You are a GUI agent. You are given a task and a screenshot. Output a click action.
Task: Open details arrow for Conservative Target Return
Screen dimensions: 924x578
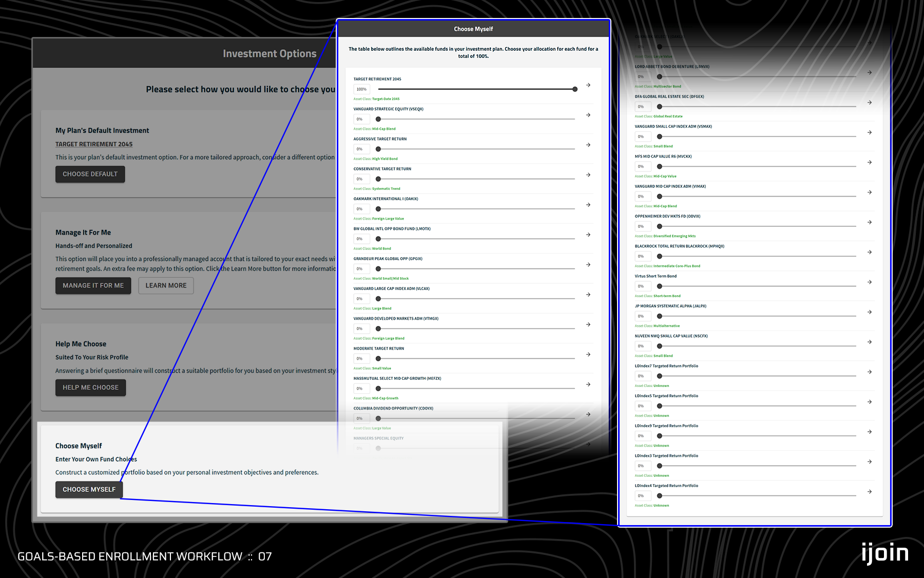pos(588,175)
